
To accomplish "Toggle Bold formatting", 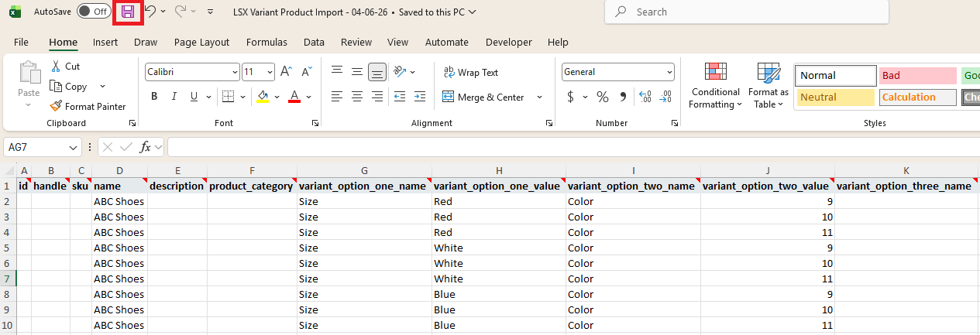I will point(154,97).
